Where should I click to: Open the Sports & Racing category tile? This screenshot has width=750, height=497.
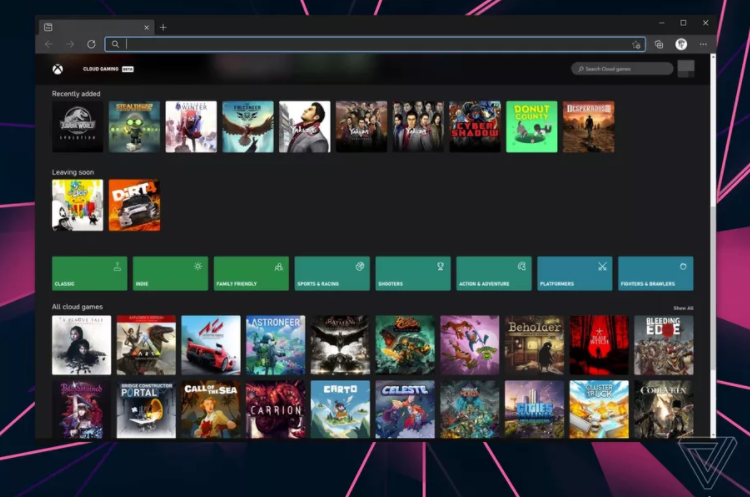click(332, 273)
